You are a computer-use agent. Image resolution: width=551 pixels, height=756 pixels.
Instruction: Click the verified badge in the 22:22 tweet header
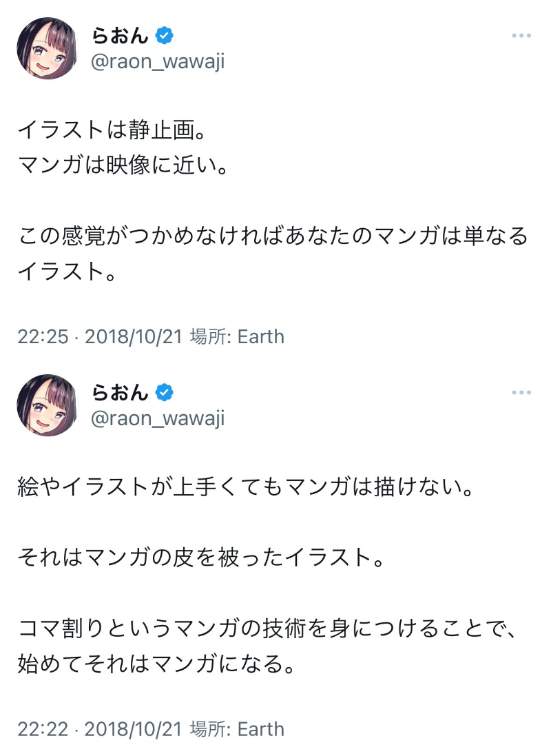pyautogui.click(x=164, y=392)
